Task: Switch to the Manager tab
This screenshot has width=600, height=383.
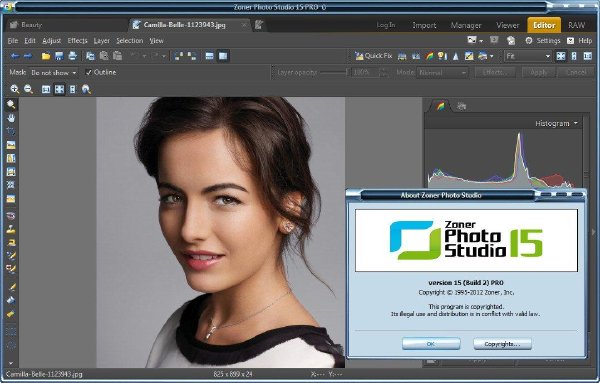Action: click(x=466, y=25)
